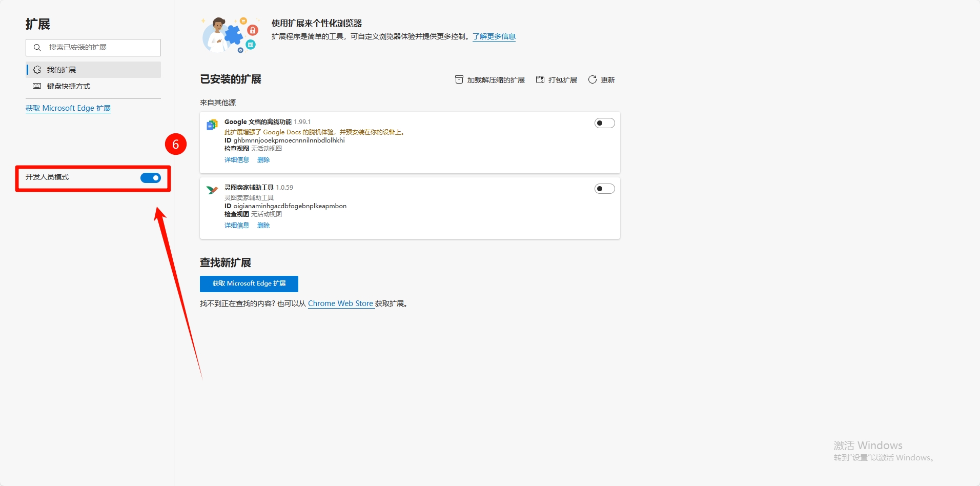Open 键盘快捷方式 in the sidebar

pos(69,86)
